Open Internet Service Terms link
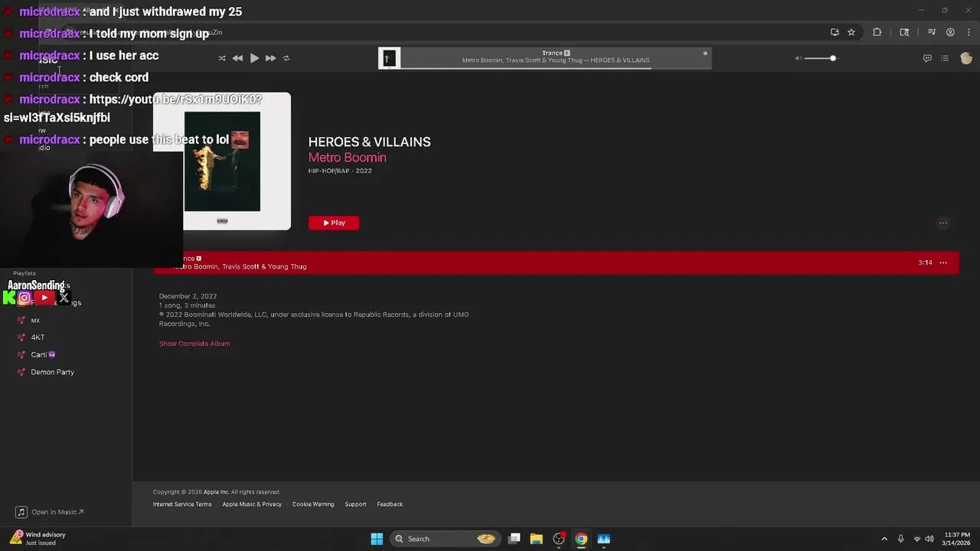This screenshot has width=980, height=551. pos(182,504)
